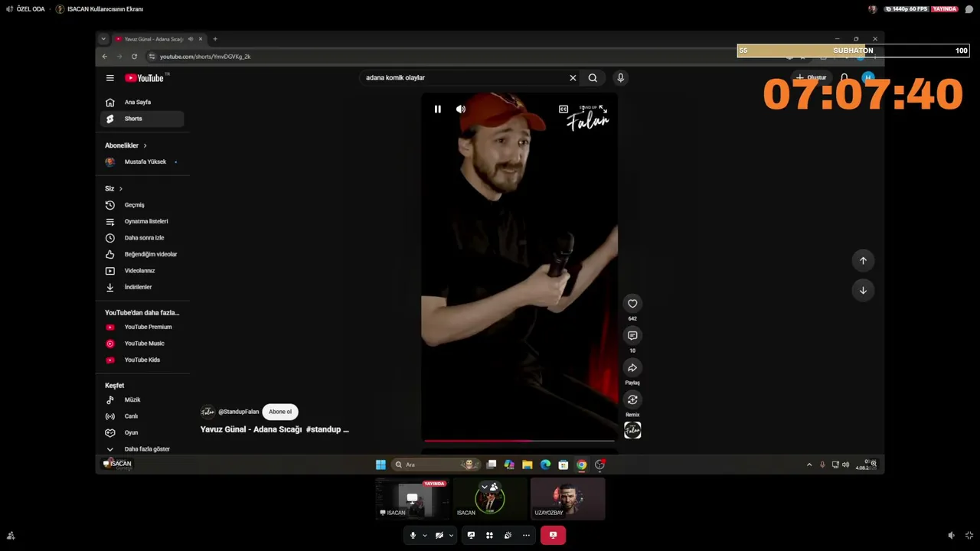Open Oyun gaming section
Image resolution: width=980 pixels, height=551 pixels.
point(142,433)
